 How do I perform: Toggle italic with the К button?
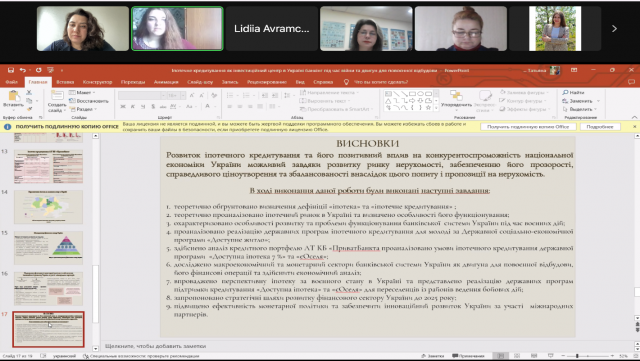(x=133, y=107)
